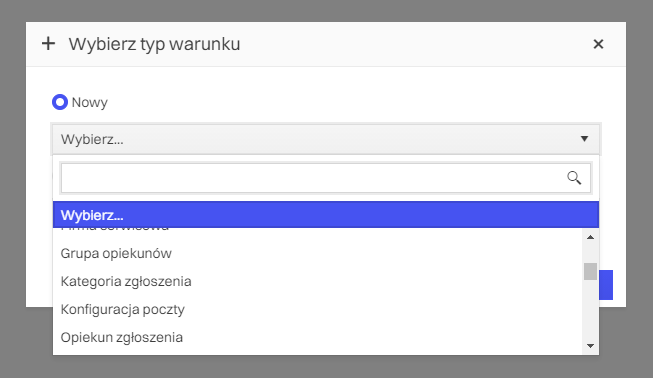Focus the dropdown search input field
Image resolution: width=653 pixels, height=378 pixels.
(326, 178)
